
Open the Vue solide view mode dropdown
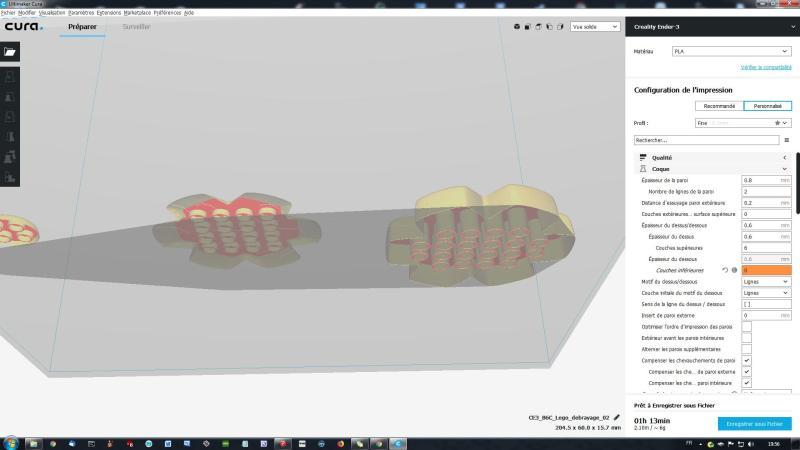(595, 27)
